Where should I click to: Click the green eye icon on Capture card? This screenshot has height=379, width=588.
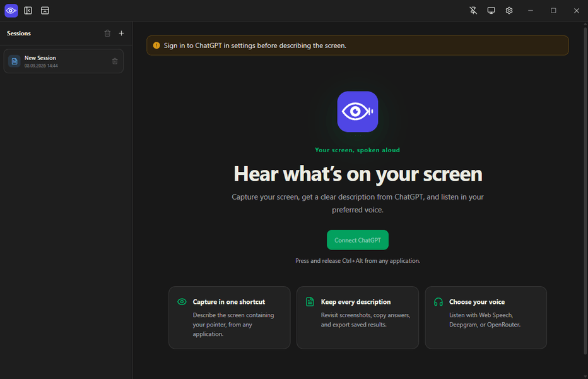182,302
